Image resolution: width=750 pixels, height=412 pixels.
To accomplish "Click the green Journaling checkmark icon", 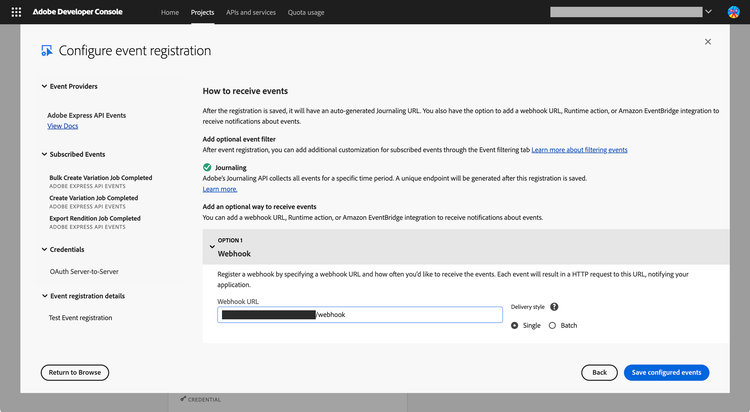I will (x=207, y=167).
